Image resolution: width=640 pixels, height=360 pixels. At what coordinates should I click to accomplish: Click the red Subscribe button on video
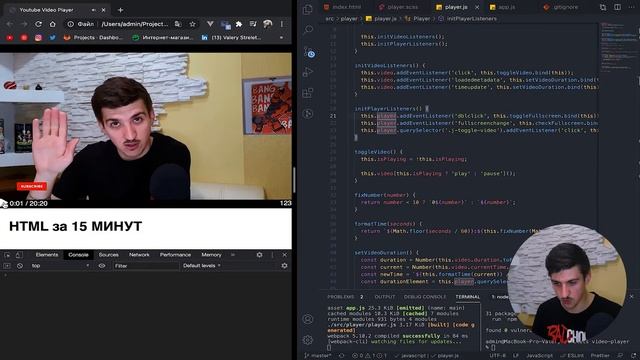point(31,186)
